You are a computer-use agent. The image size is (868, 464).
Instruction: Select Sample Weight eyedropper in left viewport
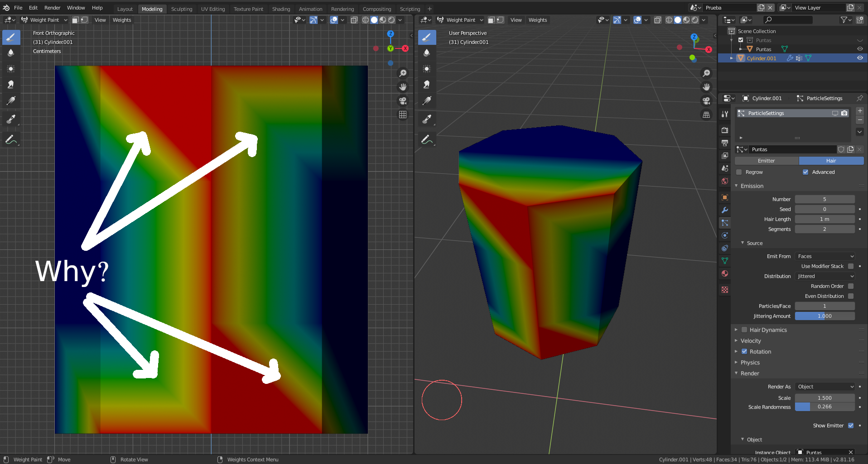pos(11,120)
